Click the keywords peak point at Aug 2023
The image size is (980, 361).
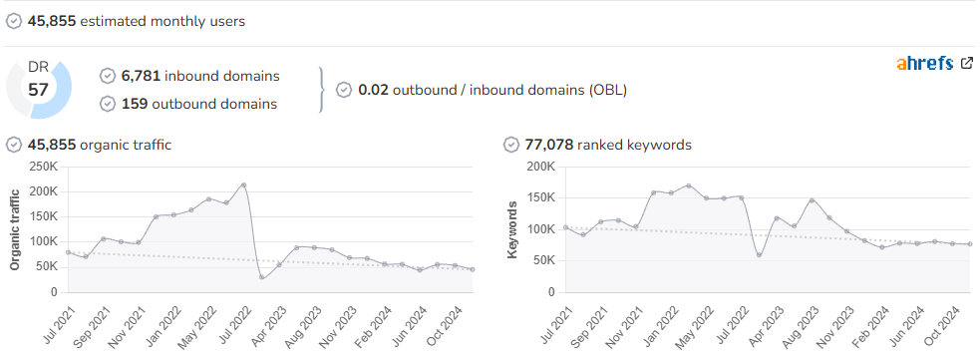(x=812, y=200)
